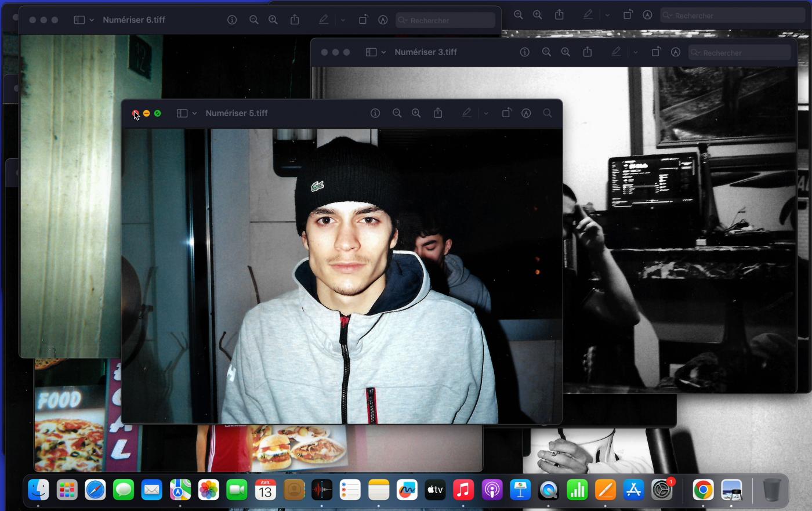The width and height of the screenshot is (812, 511).
Task: Expand sidebar view menu in Numériser 6.tiff
Action: [92, 20]
